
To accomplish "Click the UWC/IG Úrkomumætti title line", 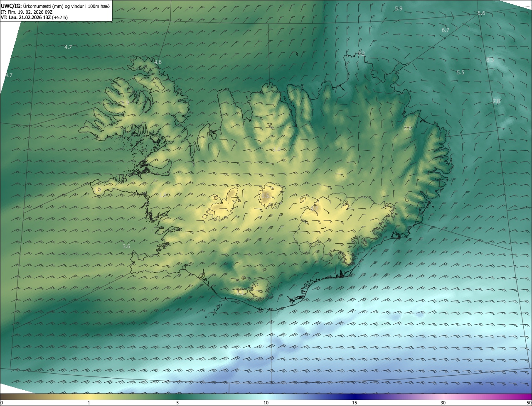I will 55,5.
